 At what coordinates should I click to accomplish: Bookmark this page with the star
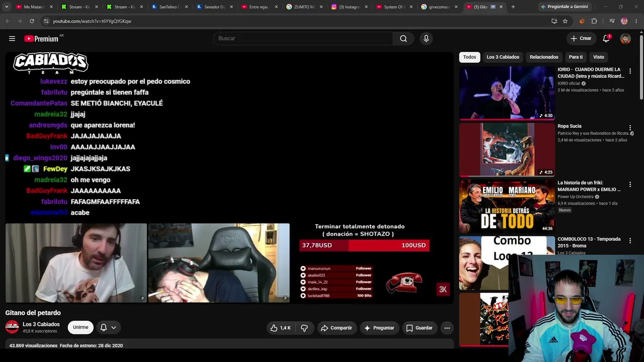coord(565,21)
